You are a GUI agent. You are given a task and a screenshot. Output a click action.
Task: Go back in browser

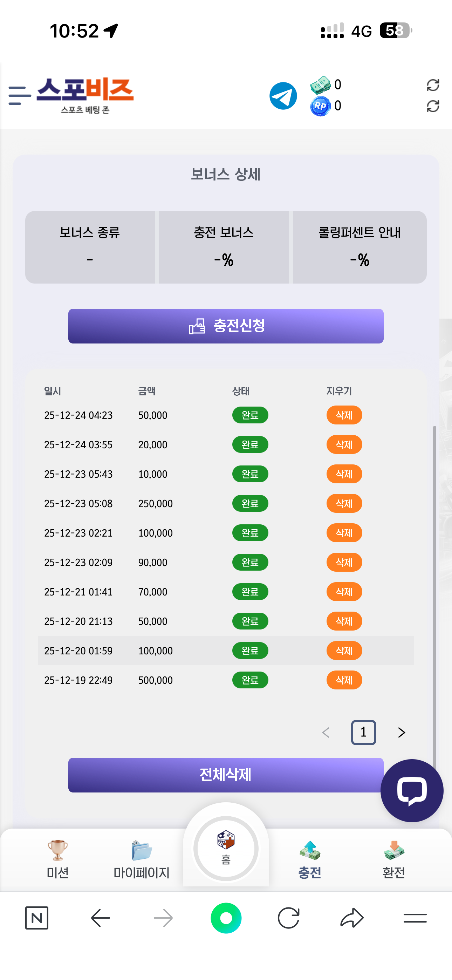click(x=101, y=918)
